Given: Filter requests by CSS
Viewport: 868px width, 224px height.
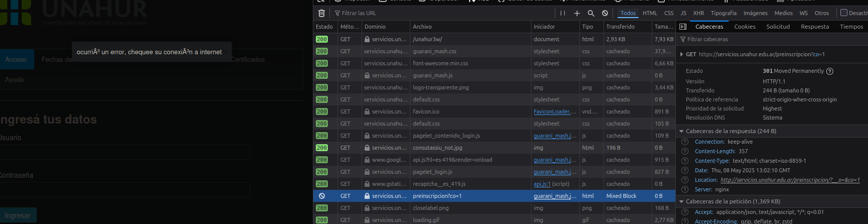Looking at the screenshot, I should click(669, 13).
